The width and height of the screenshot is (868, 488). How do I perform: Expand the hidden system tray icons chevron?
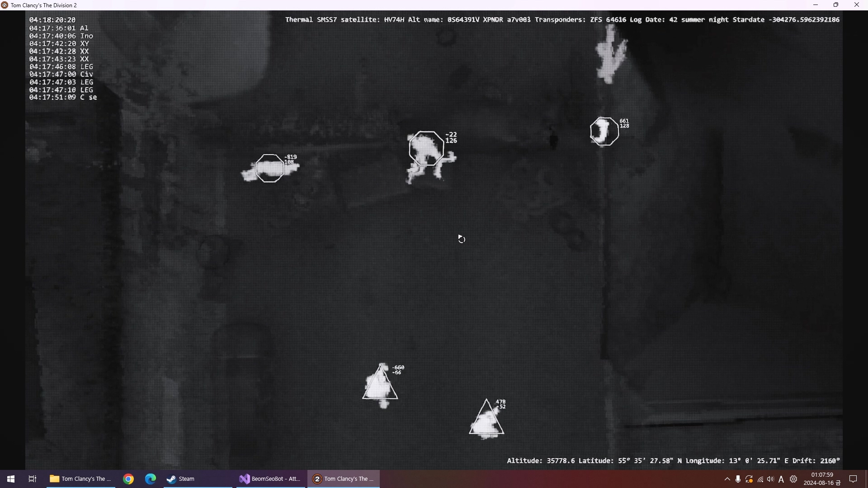[x=727, y=479]
